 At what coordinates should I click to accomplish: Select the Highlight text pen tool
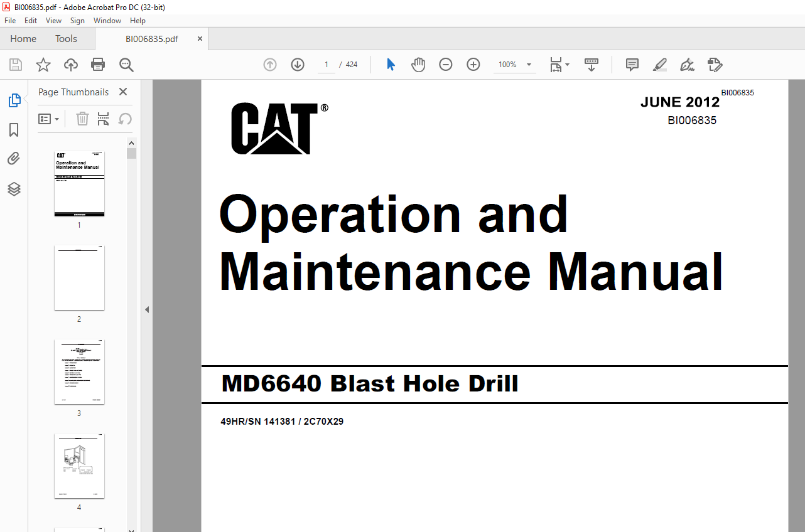(660, 65)
